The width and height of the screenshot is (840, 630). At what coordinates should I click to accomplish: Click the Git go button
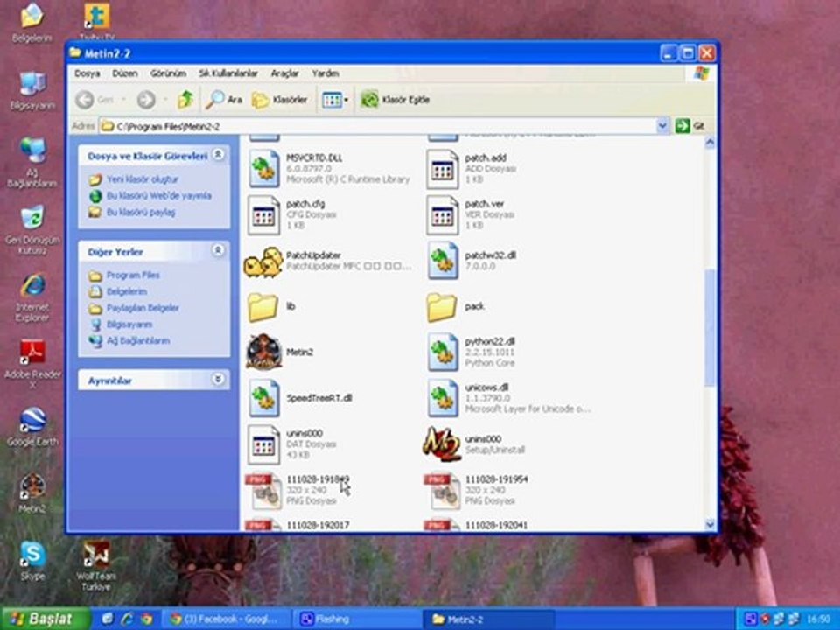690,126
